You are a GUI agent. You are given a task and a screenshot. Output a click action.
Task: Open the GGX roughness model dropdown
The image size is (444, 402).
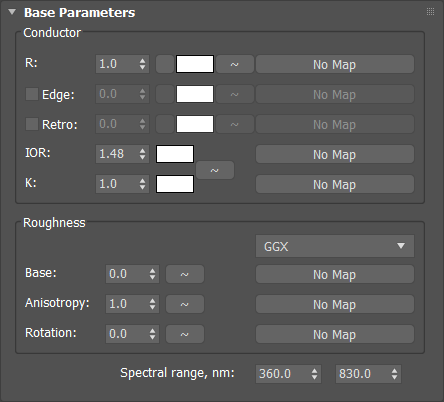pos(335,246)
